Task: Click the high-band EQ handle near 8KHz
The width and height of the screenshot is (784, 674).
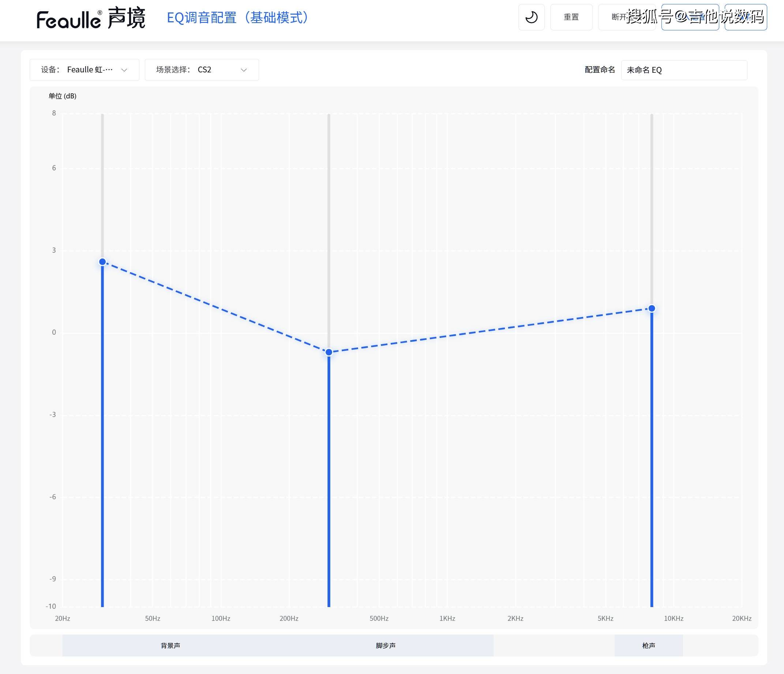Action: click(x=652, y=308)
